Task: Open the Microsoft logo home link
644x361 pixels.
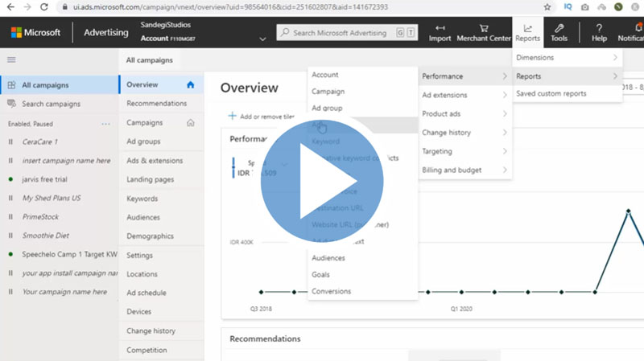Action: (x=35, y=32)
